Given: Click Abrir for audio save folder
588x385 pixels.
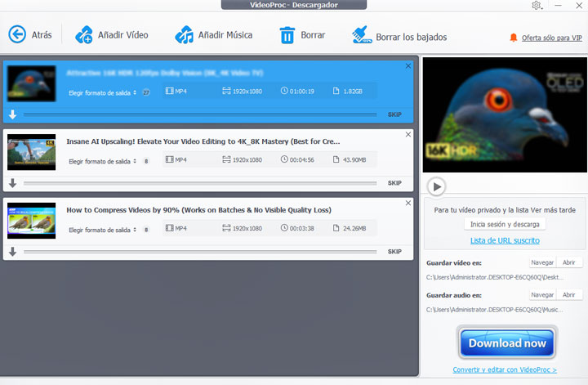Looking at the screenshot, I should pos(569,295).
